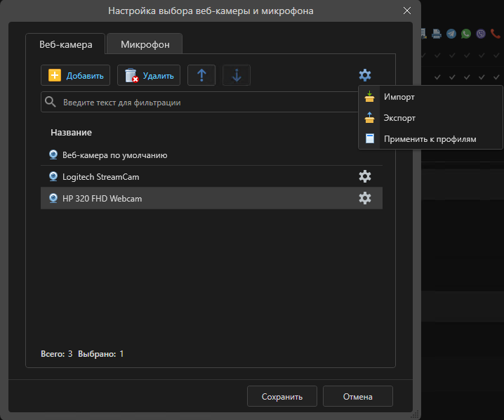Click the gear icon above the list
Image resolution: width=504 pixels, height=420 pixels.
click(x=365, y=75)
